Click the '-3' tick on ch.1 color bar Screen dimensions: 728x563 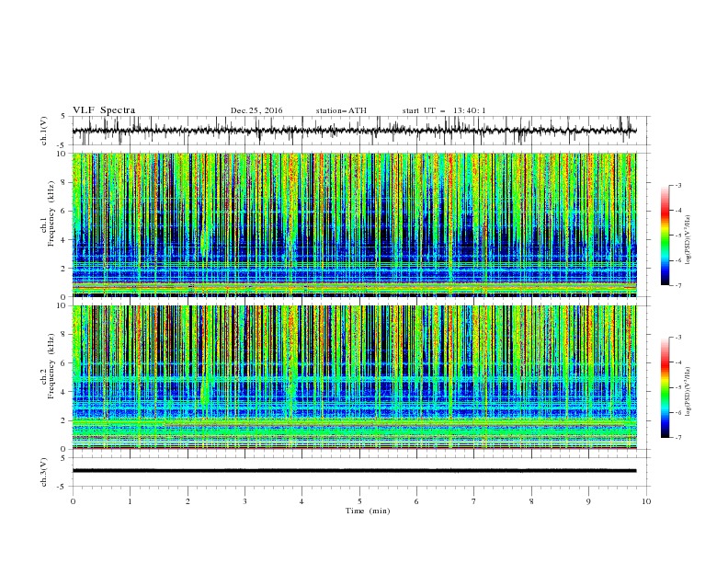point(678,185)
